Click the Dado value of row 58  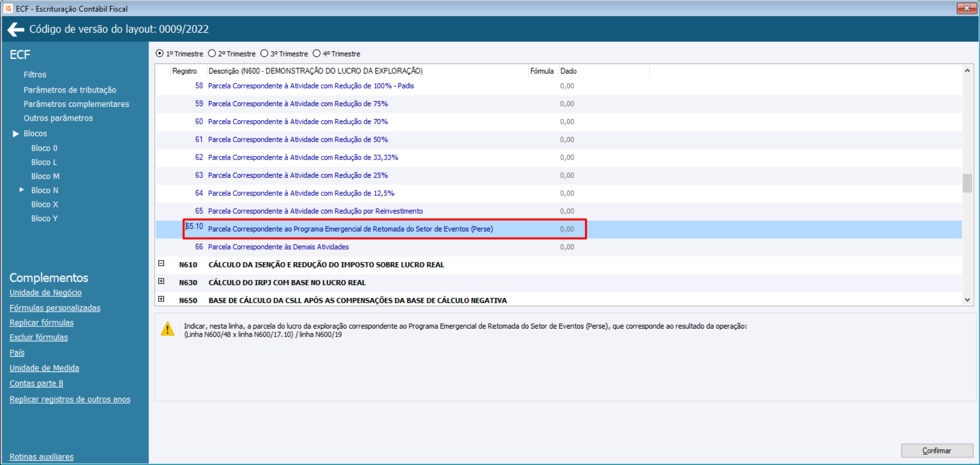click(x=567, y=86)
